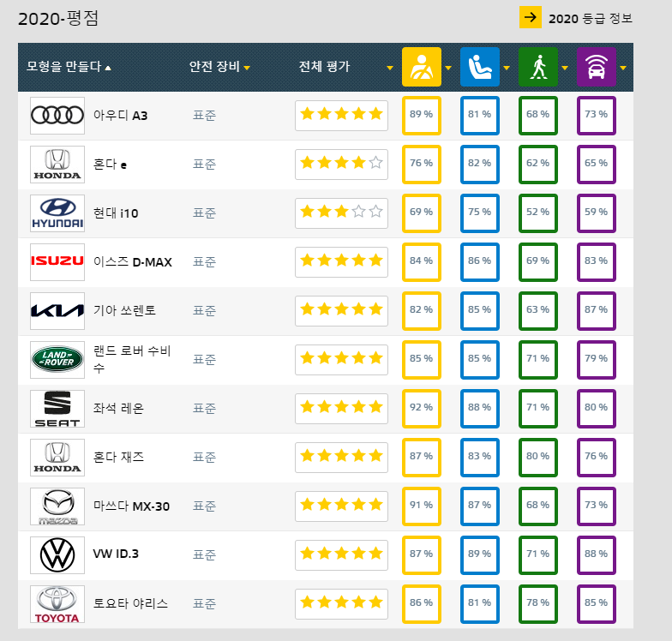Open the 기아 쏘렌토 model link

125,310
